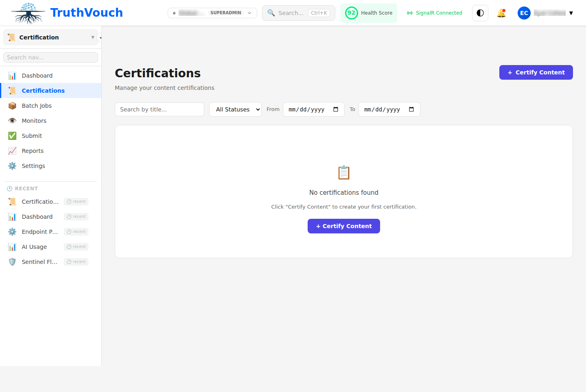Click the Monitors eye icon in sidebar
Image resolution: width=586 pixels, height=392 pixels.
13,120
